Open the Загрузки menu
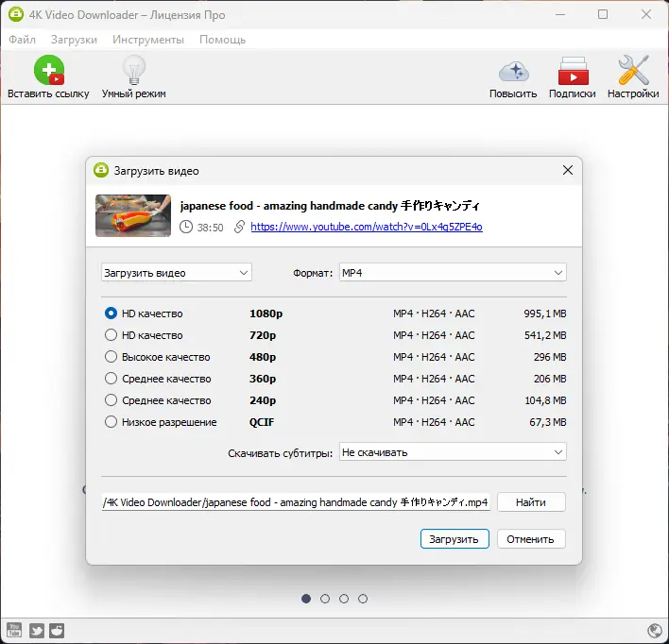The height and width of the screenshot is (644, 669). (x=74, y=40)
